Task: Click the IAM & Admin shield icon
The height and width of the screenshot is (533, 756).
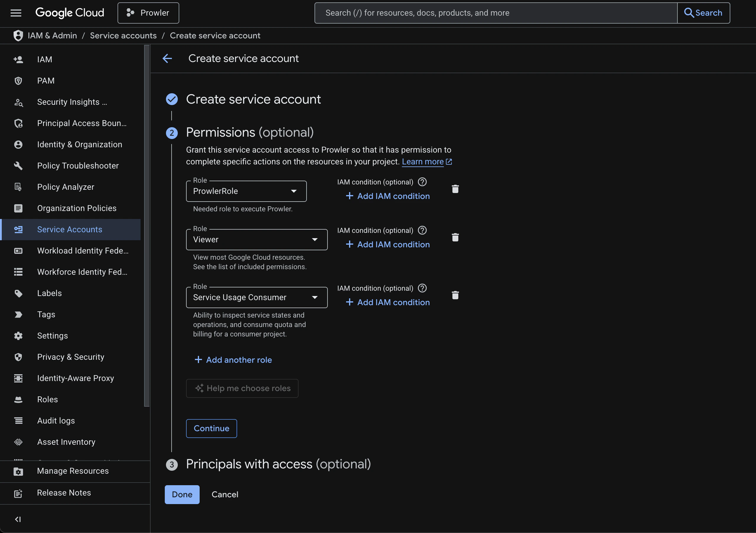Action: tap(18, 35)
